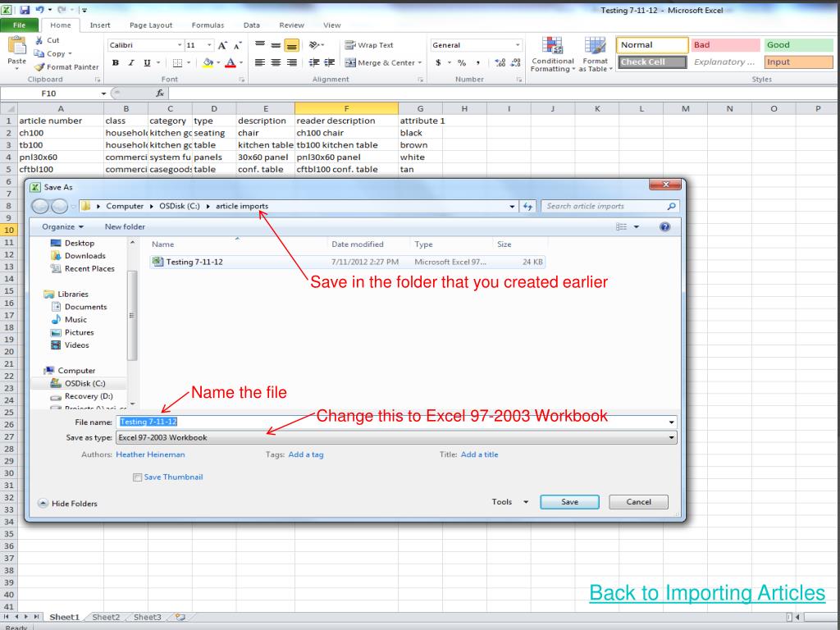Expand the address bar history dropdown
840x630 pixels.
tap(512, 206)
